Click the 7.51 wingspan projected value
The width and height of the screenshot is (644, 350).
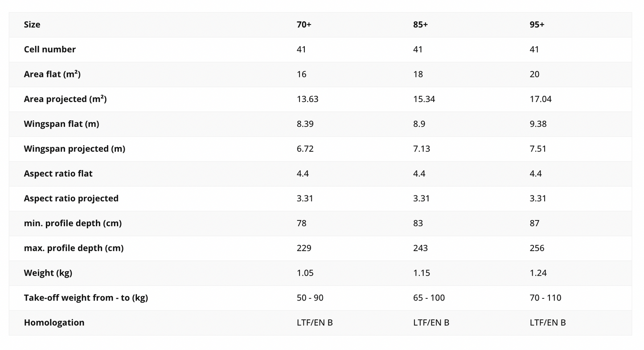click(538, 149)
